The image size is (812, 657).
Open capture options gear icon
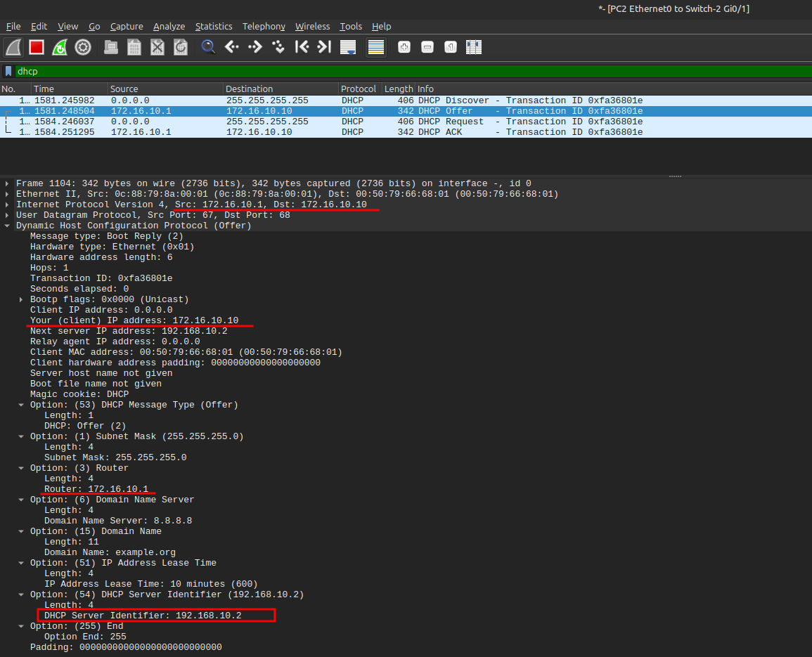coord(83,48)
